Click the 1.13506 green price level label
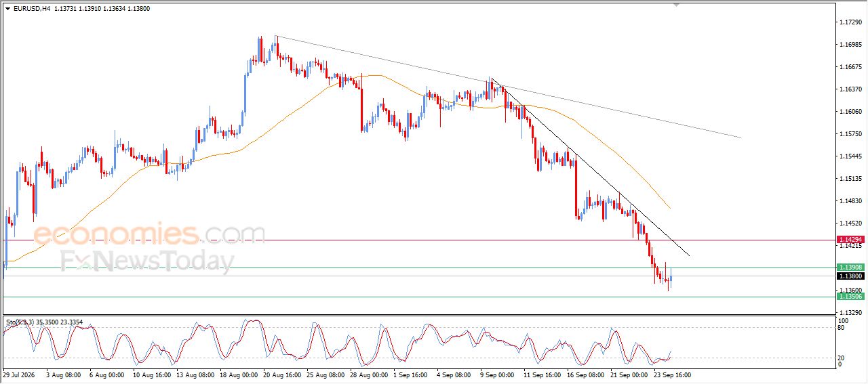The height and width of the screenshot is (384, 868). tap(850, 297)
